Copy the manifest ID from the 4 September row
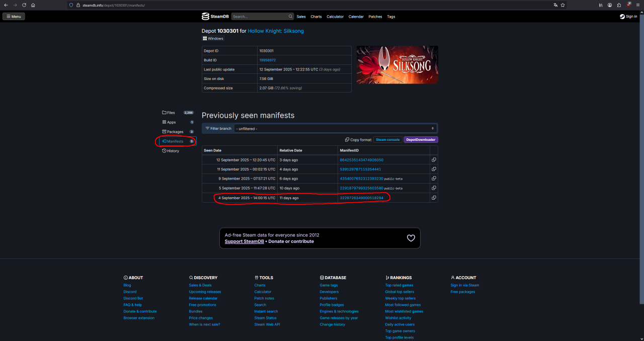The image size is (644, 341). pos(434,198)
